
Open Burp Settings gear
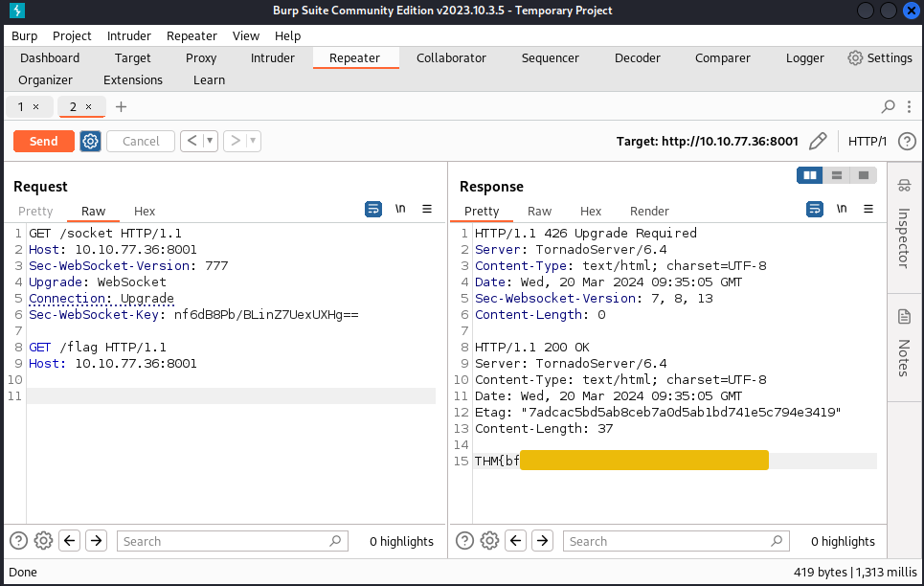point(880,57)
